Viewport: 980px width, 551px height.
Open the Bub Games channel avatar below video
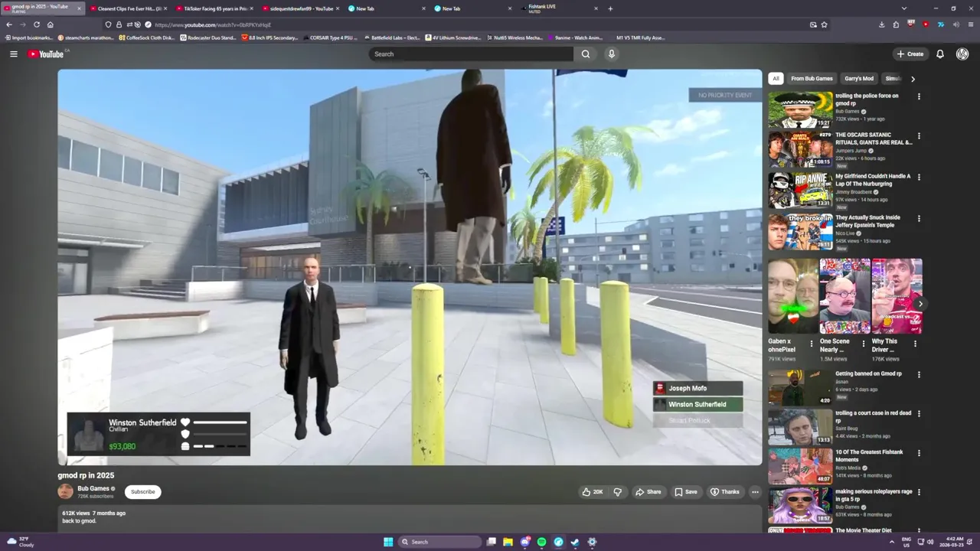click(x=66, y=491)
